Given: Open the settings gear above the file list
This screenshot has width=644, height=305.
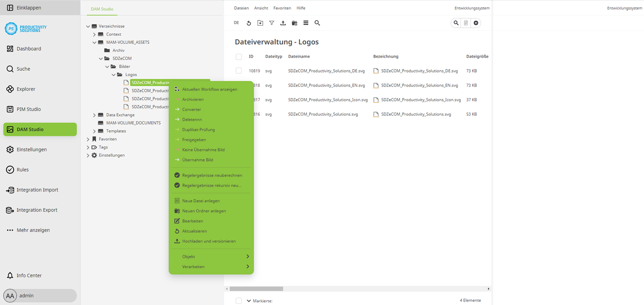Looking at the screenshot, I should point(476,23).
